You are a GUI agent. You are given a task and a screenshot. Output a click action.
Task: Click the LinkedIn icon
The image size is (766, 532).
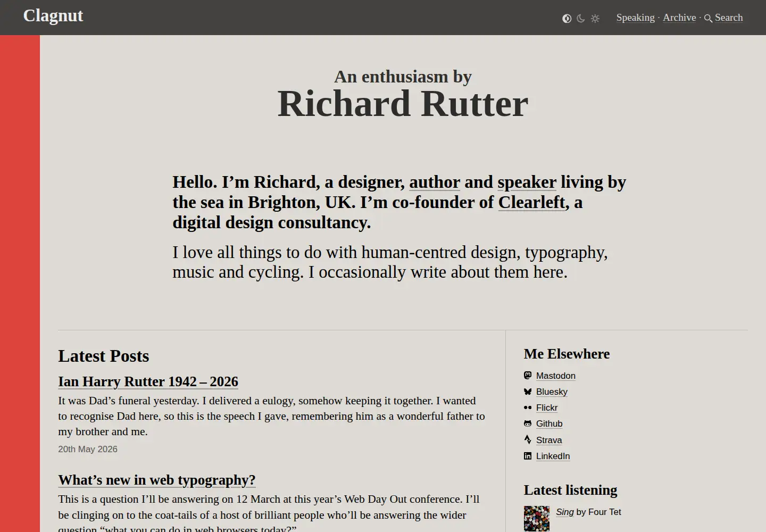[528, 456]
